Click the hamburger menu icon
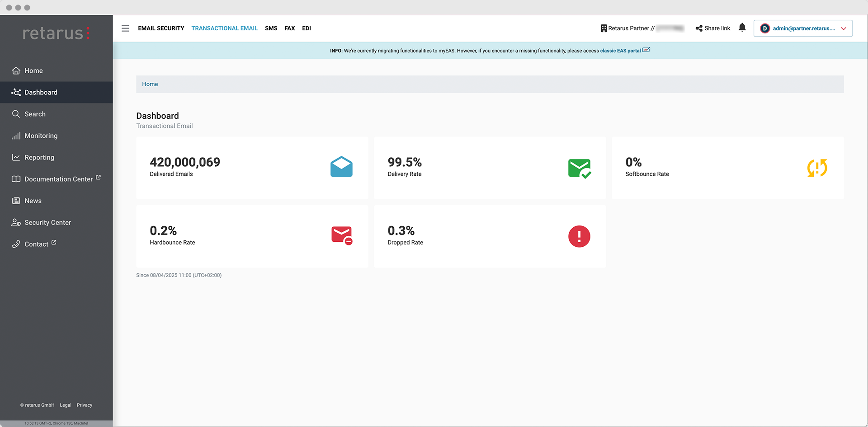Image resolution: width=868 pixels, height=427 pixels. pyautogui.click(x=125, y=28)
